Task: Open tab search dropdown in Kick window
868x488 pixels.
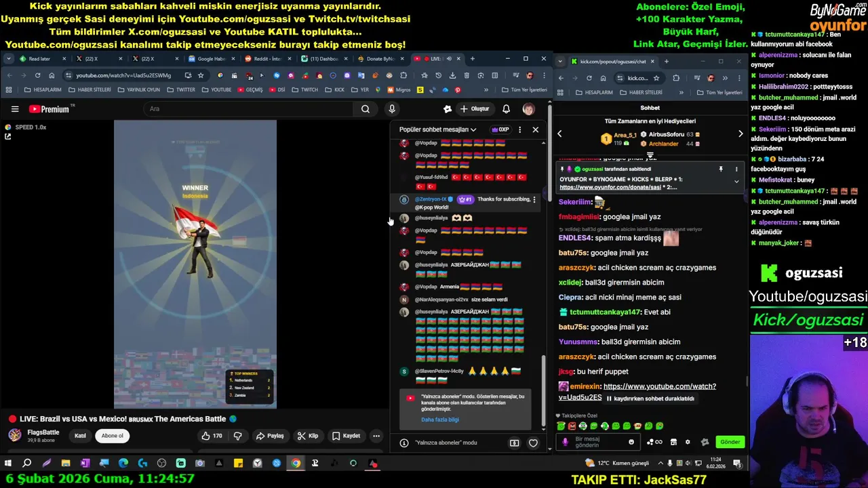Action: click(560, 62)
